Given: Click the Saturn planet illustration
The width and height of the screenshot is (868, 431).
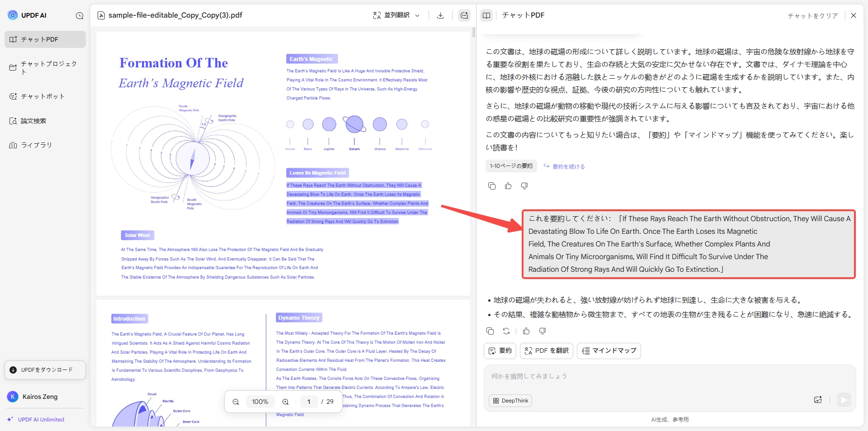Looking at the screenshot, I should pos(354,124).
